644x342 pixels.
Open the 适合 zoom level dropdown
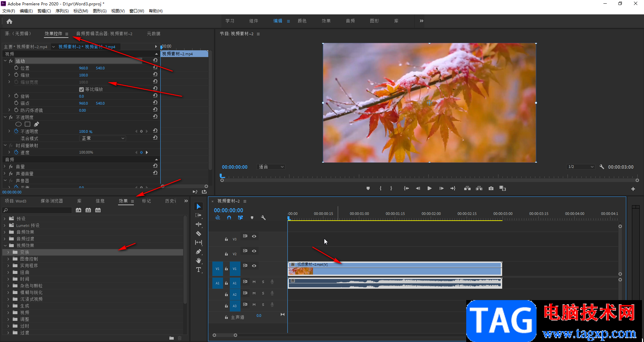[x=271, y=167]
